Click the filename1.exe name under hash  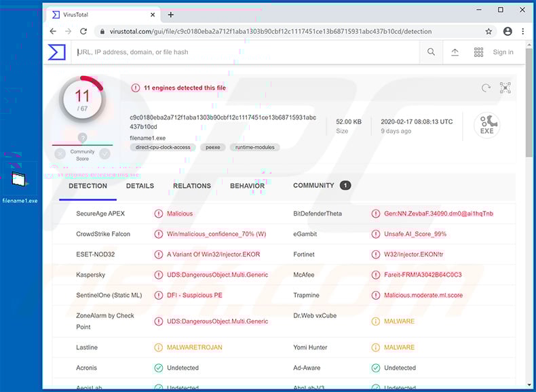pyautogui.click(x=148, y=138)
